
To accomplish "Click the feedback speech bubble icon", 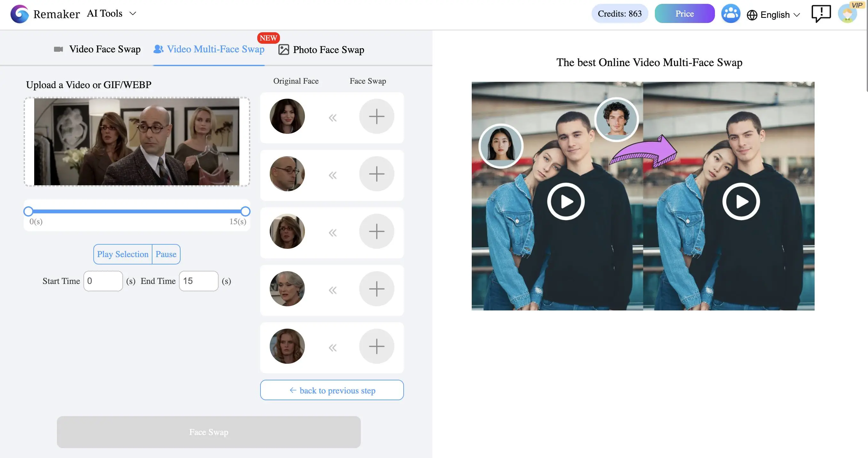I will click(821, 14).
